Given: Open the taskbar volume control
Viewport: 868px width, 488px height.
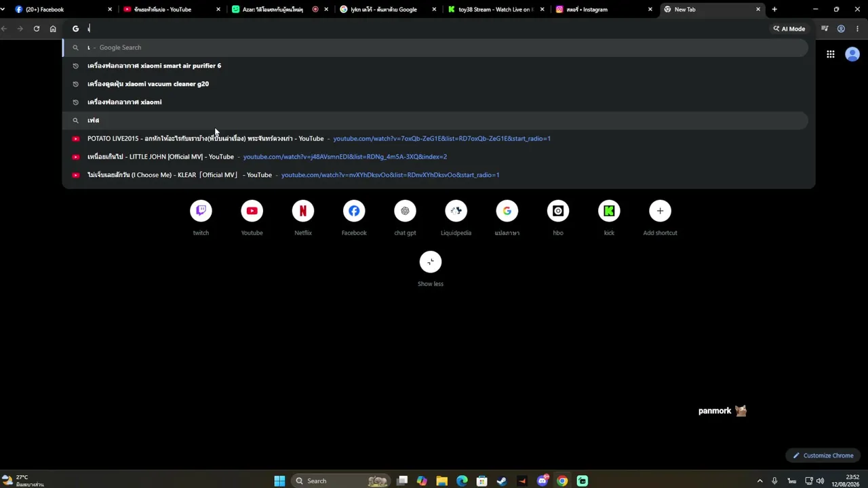Looking at the screenshot, I should (821, 481).
